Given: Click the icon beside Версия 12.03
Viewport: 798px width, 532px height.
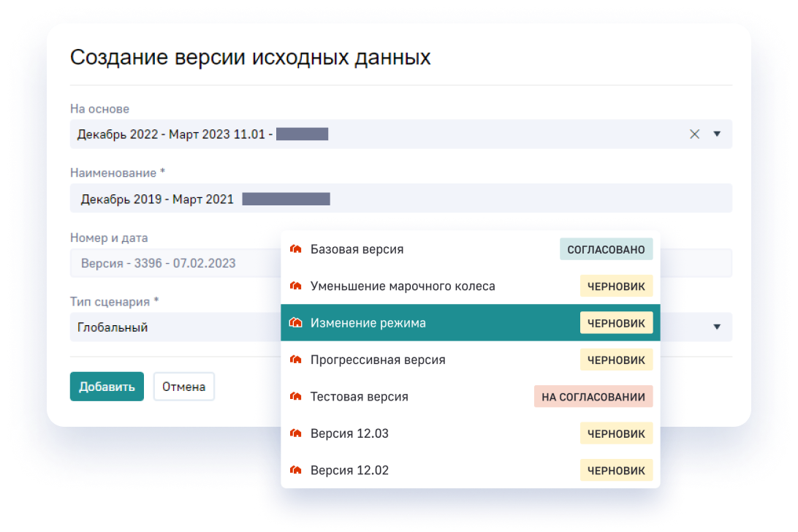Looking at the screenshot, I should point(296,433).
